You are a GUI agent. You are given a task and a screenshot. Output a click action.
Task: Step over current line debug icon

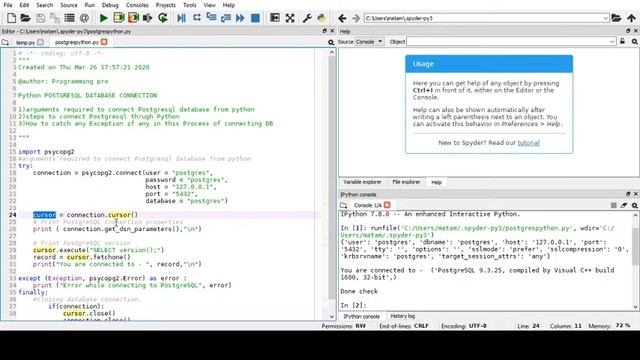click(197, 18)
